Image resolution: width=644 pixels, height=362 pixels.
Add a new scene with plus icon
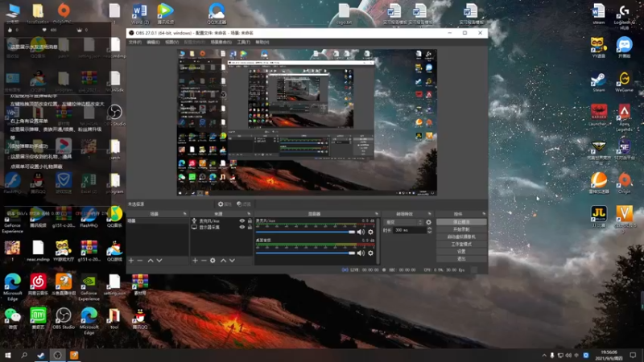coord(131,261)
